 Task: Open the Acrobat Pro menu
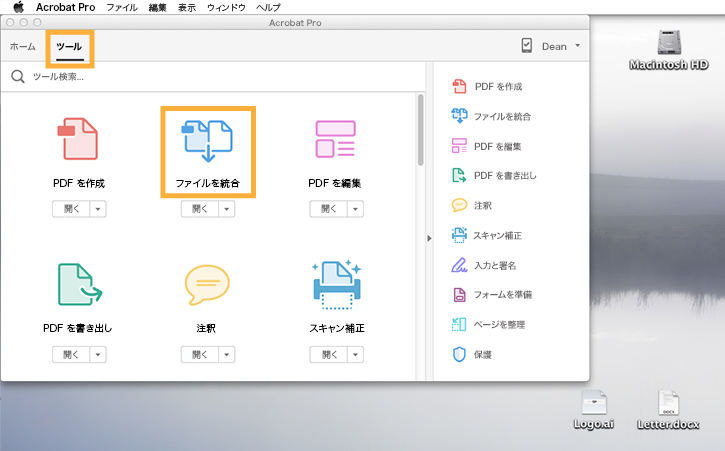pos(66,7)
